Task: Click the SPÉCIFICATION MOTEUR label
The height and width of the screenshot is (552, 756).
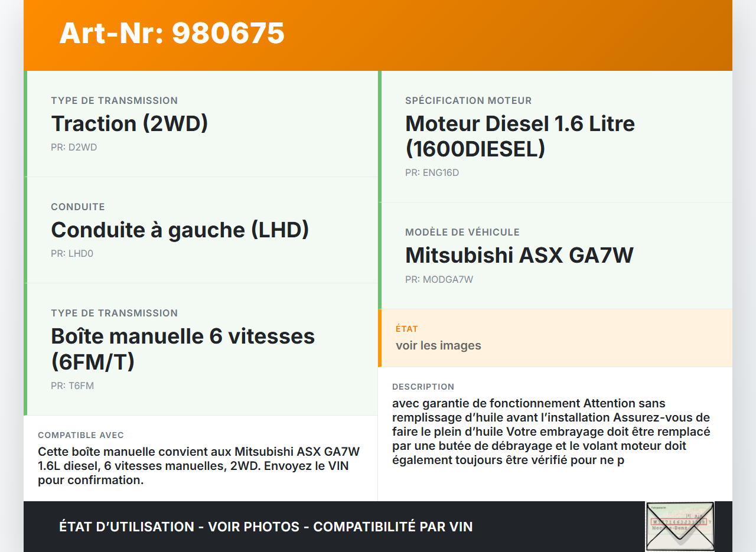Action: click(x=468, y=100)
